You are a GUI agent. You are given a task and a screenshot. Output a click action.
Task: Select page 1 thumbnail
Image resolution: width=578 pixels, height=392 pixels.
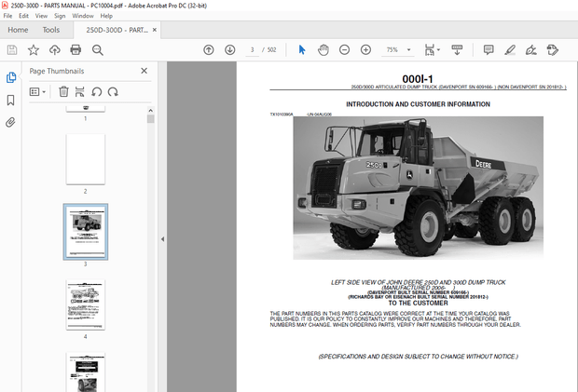[86, 109]
